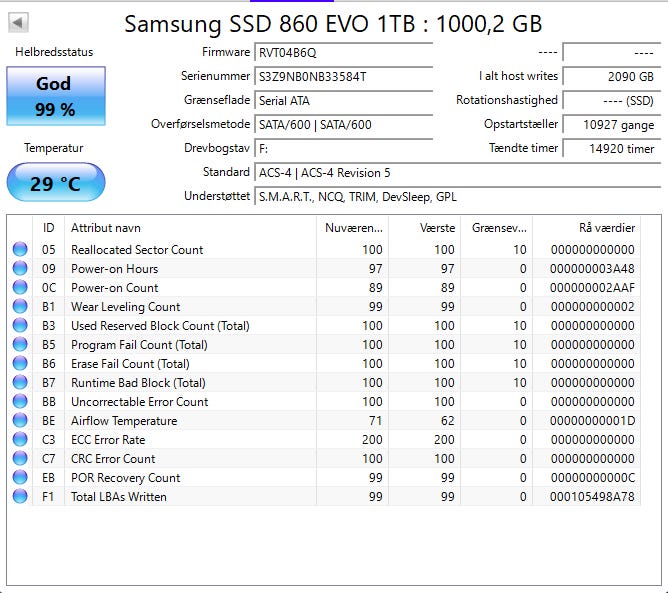Select the Grænsev... column header
This screenshot has width=668, height=593.
pos(496,228)
